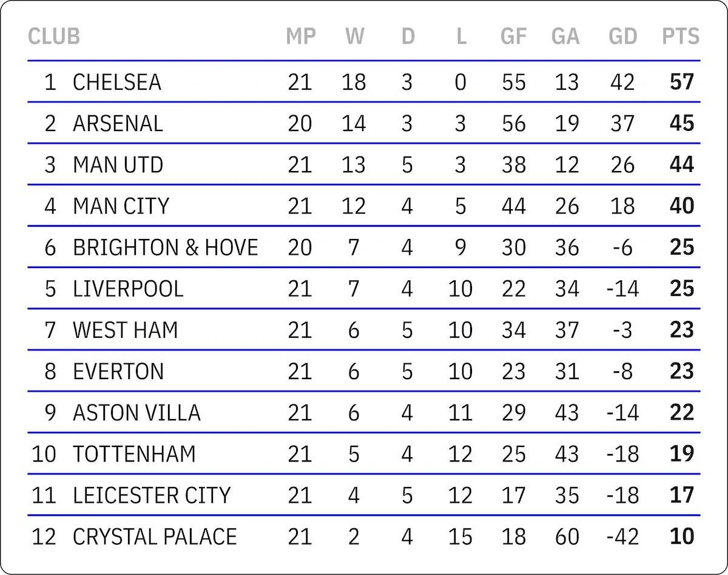This screenshot has height=575, width=728.
Task: Select the GA column header
Action: 565,36
